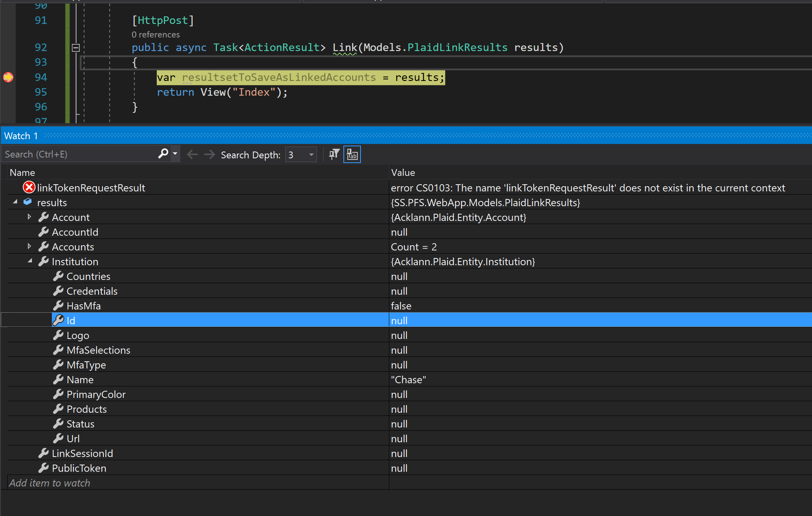Open the search options dropdown arrow

(175, 154)
